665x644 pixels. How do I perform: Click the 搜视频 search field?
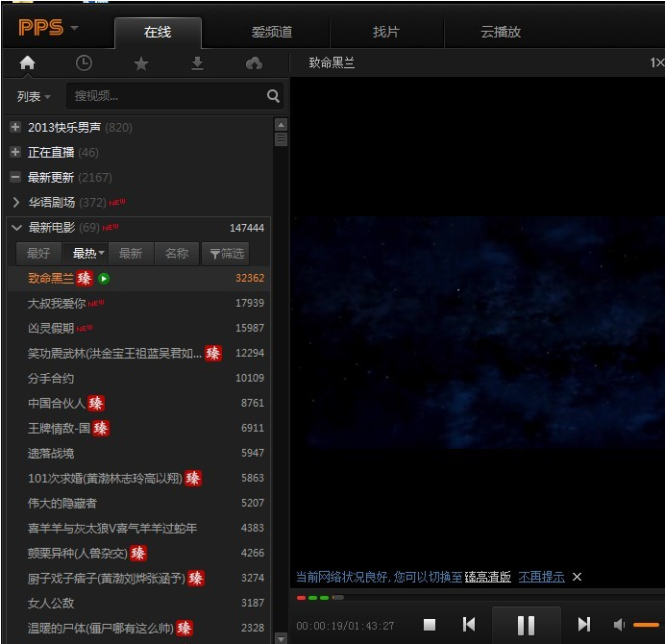pos(174,96)
